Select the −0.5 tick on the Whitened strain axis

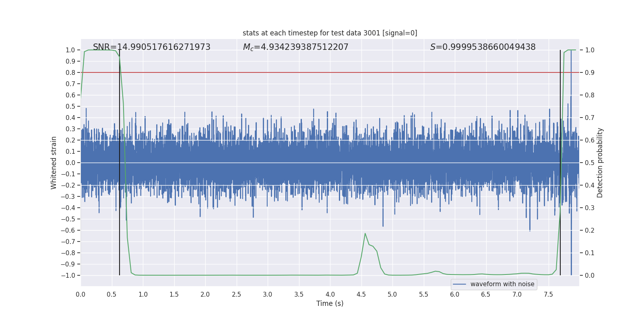[x=68, y=219]
